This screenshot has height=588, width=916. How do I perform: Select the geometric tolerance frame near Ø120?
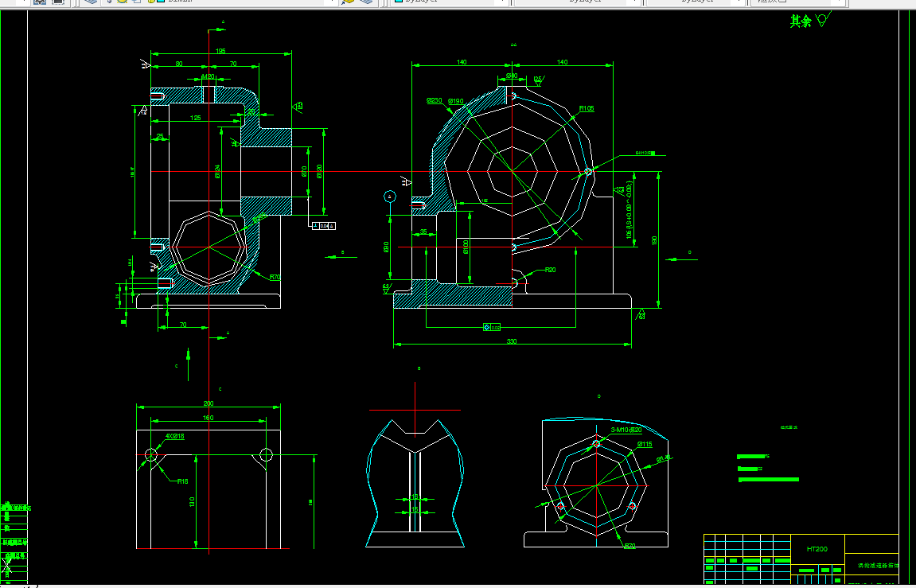[324, 226]
